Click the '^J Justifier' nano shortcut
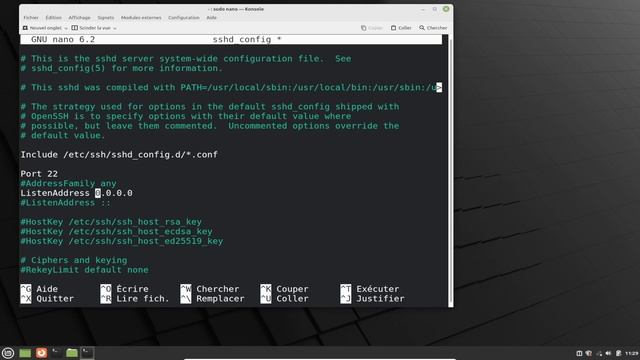The image size is (640, 360). 373,299
